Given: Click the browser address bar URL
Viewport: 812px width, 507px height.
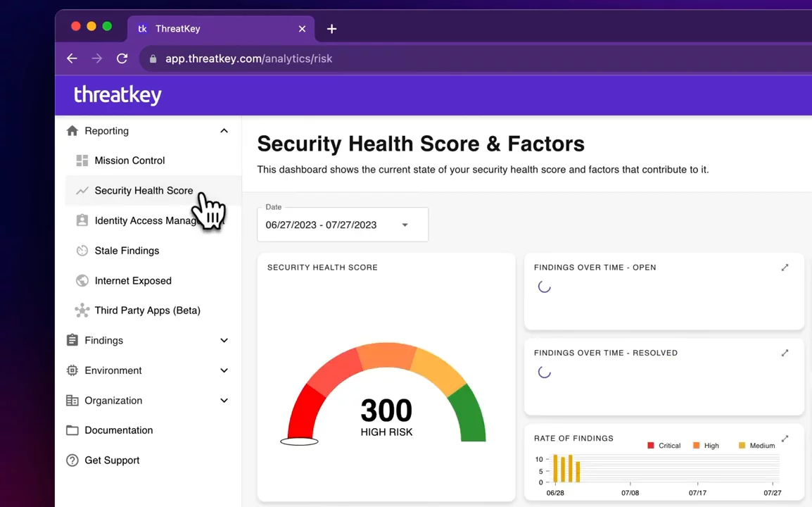Looking at the screenshot, I should [248, 58].
